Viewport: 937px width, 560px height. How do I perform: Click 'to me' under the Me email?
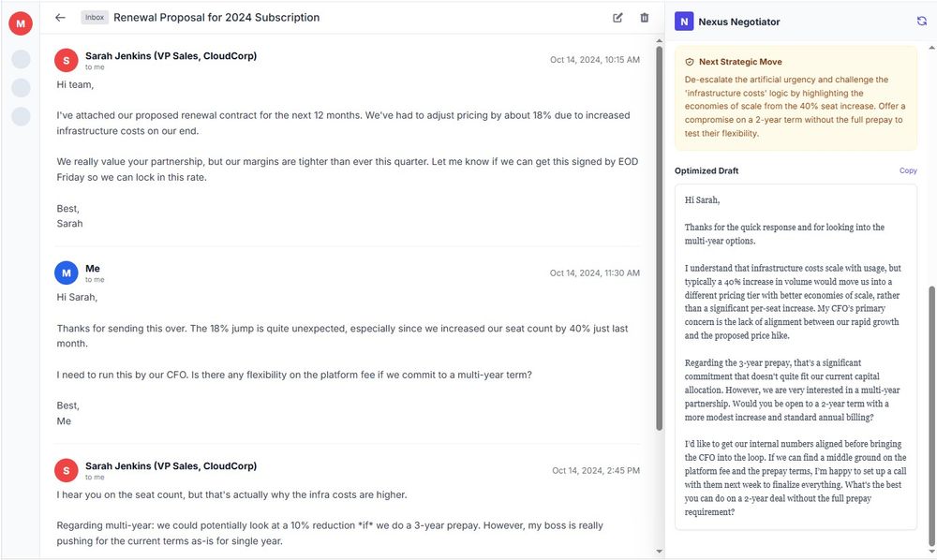(95, 279)
